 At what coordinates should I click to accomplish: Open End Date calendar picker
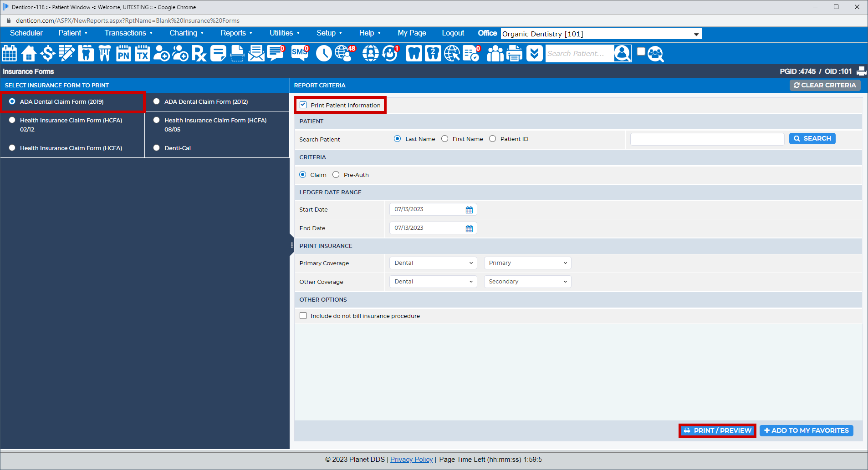469,228
